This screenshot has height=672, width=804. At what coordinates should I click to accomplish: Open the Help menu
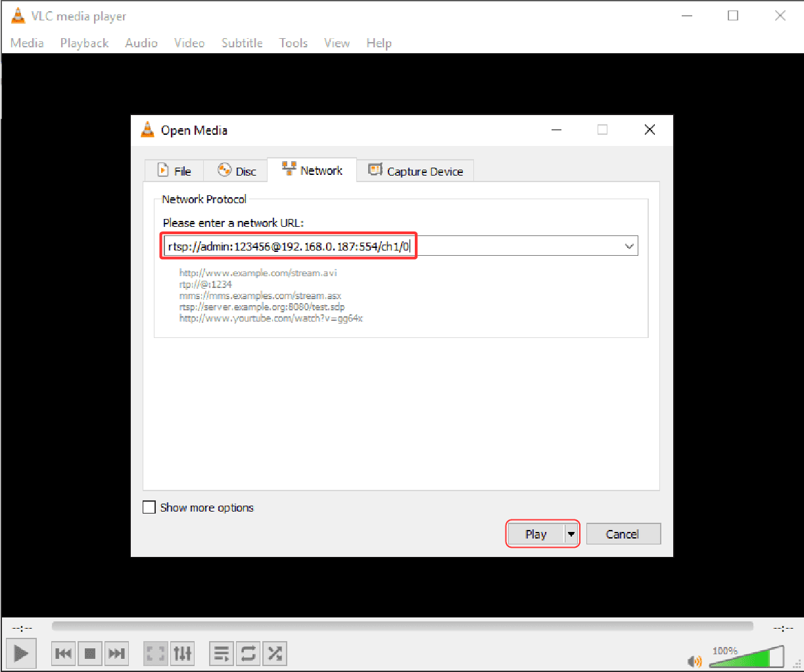click(x=379, y=43)
